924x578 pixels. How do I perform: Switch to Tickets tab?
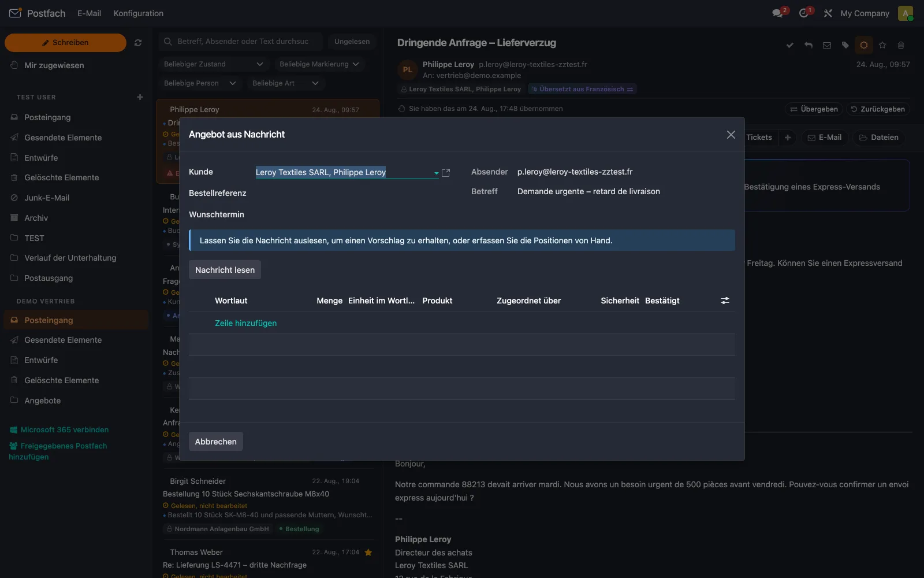click(759, 138)
